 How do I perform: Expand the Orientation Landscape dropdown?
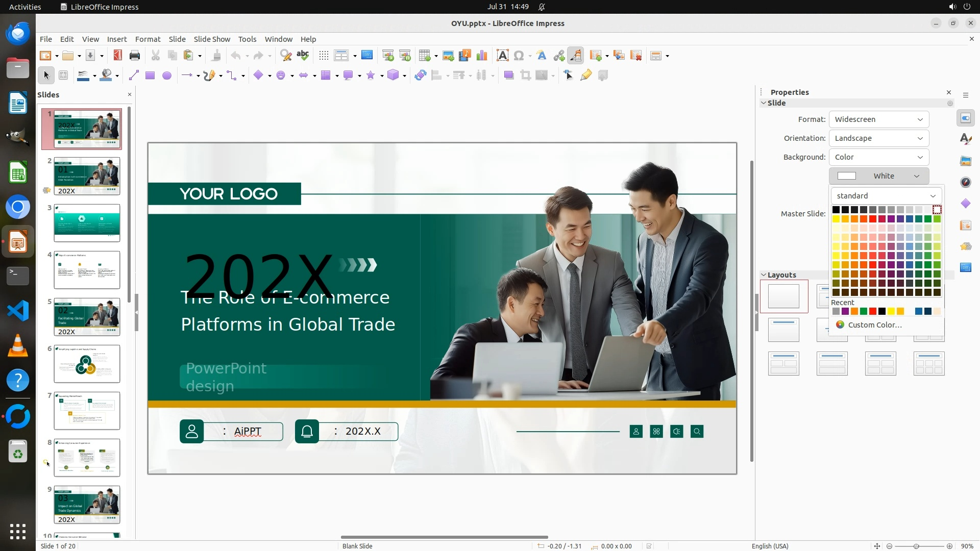pyautogui.click(x=878, y=138)
